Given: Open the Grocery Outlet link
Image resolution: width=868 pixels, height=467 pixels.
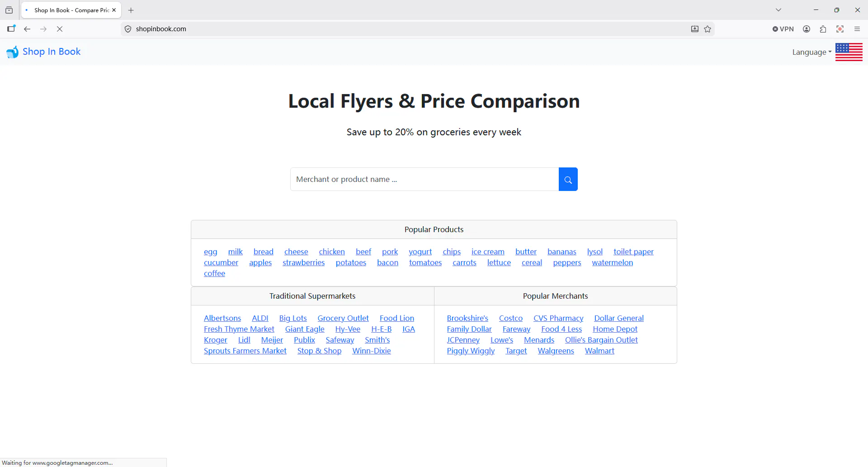Looking at the screenshot, I should tap(343, 318).
